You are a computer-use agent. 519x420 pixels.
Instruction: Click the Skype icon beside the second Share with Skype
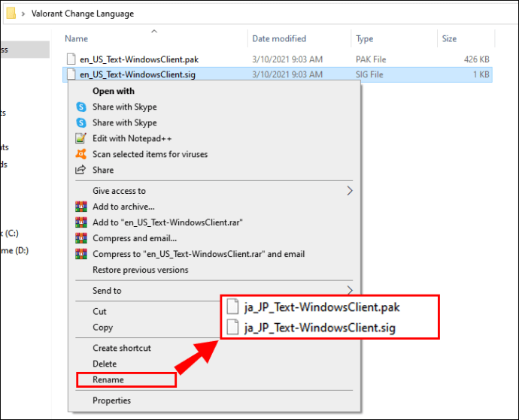click(81, 122)
